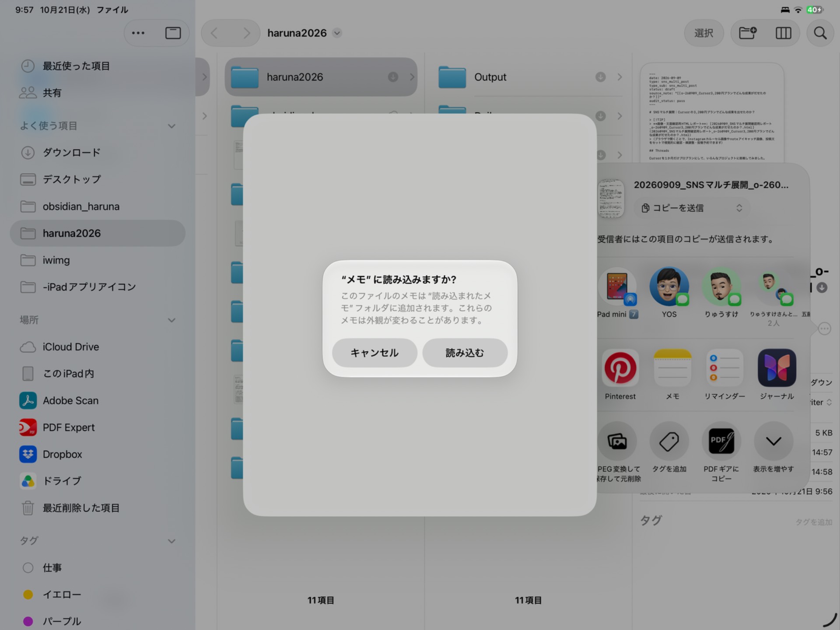The width and height of the screenshot is (840, 630).
Task: Tap the Pinterest app icon
Action: (x=620, y=368)
